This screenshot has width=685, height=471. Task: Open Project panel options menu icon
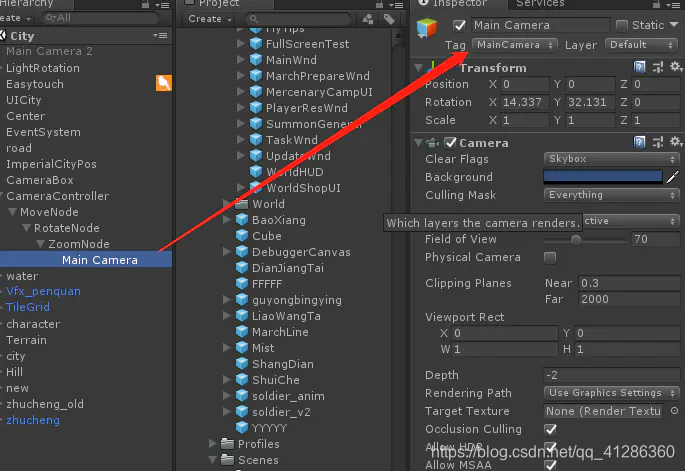396,5
